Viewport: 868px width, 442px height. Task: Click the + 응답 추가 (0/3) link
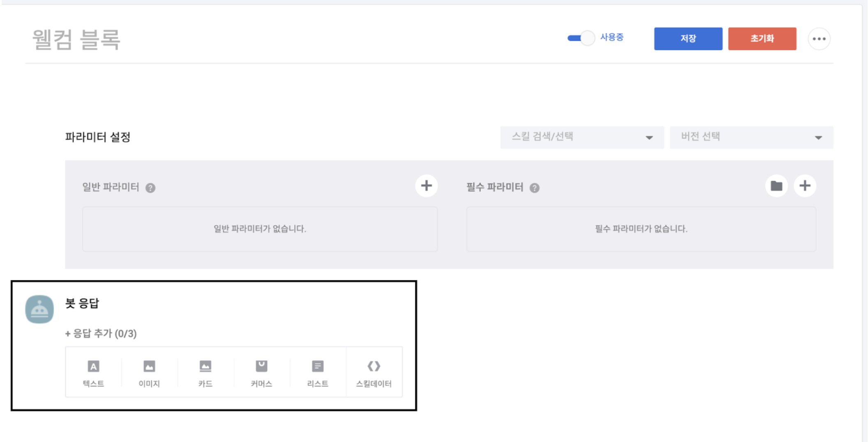click(x=101, y=334)
